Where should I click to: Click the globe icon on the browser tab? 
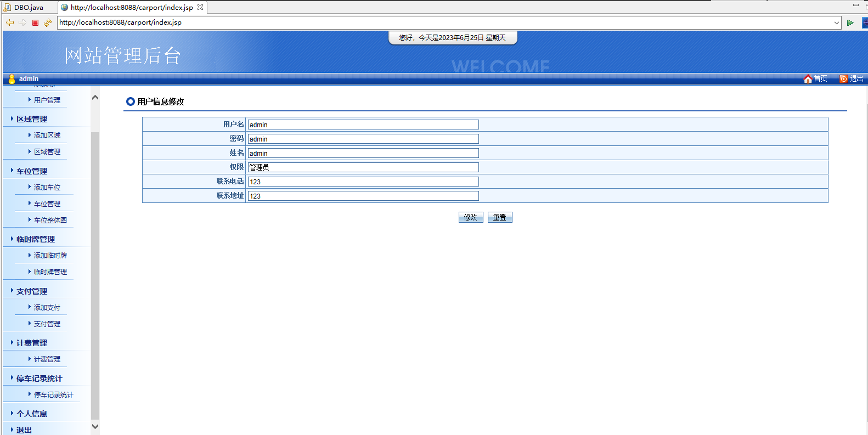pyautogui.click(x=64, y=7)
